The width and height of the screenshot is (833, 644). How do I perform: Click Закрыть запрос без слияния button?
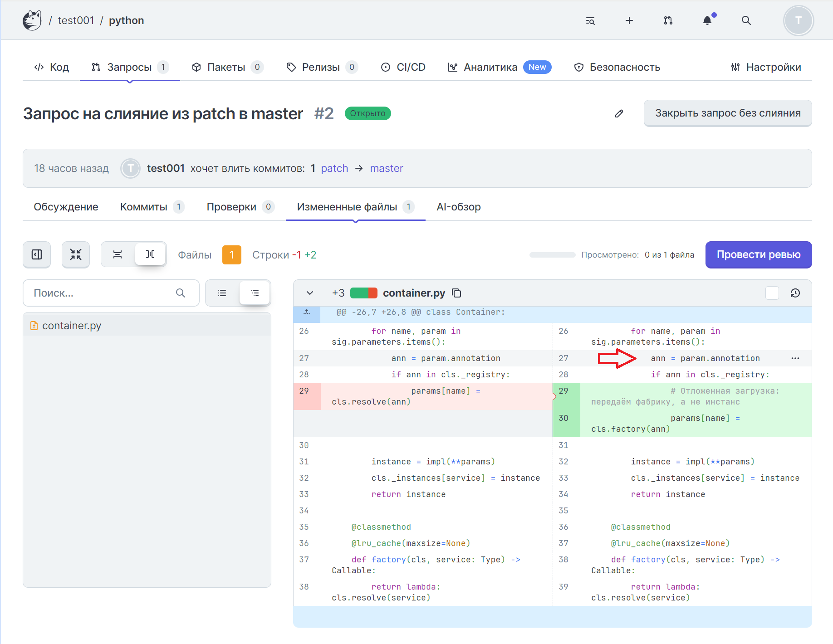728,113
